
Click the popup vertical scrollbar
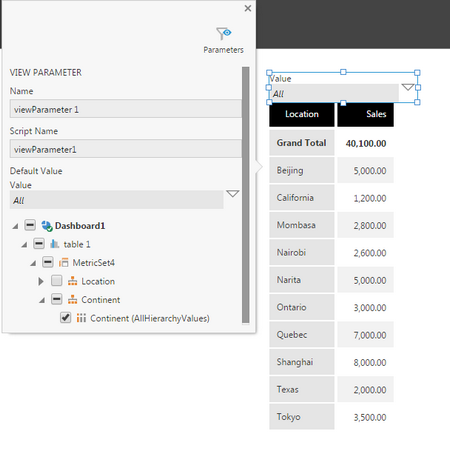point(246,195)
